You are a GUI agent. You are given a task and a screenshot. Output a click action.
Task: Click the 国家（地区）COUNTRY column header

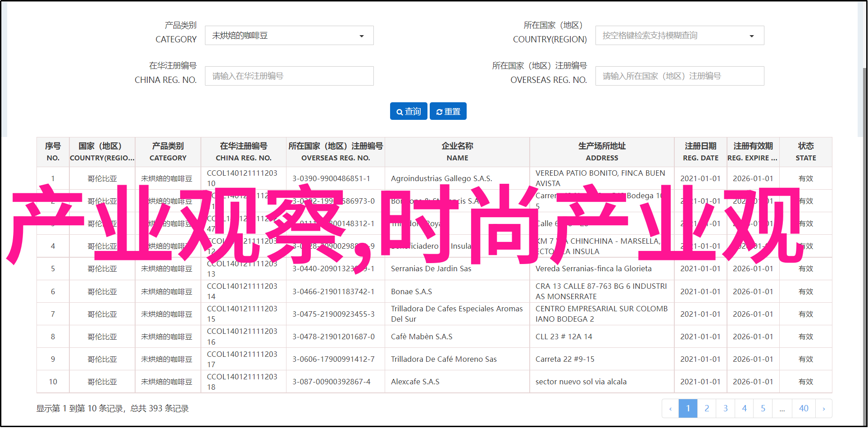[x=102, y=152]
